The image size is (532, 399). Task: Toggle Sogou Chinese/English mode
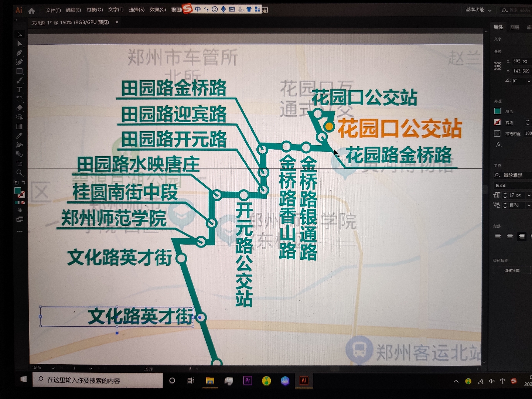tap(198, 9)
